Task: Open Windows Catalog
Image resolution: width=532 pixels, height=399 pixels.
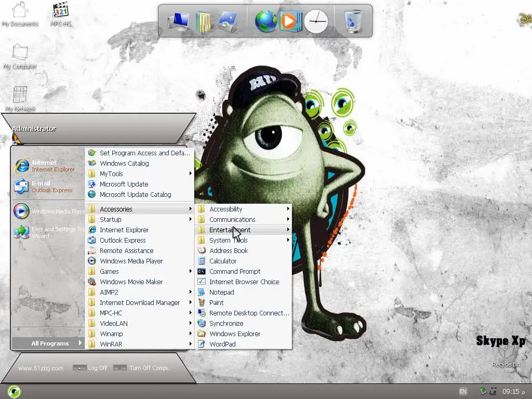Action: point(140,163)
